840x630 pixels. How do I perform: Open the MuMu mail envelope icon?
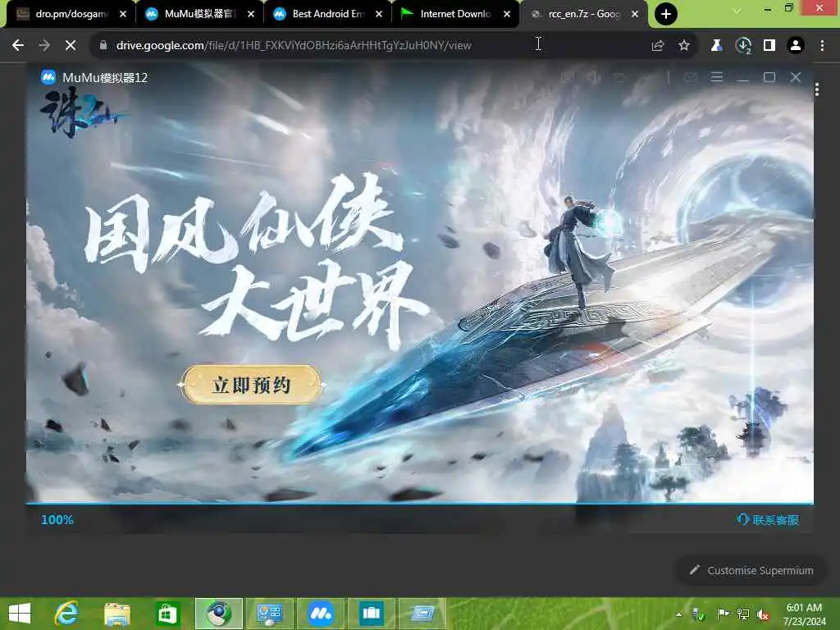pos(690,77)
